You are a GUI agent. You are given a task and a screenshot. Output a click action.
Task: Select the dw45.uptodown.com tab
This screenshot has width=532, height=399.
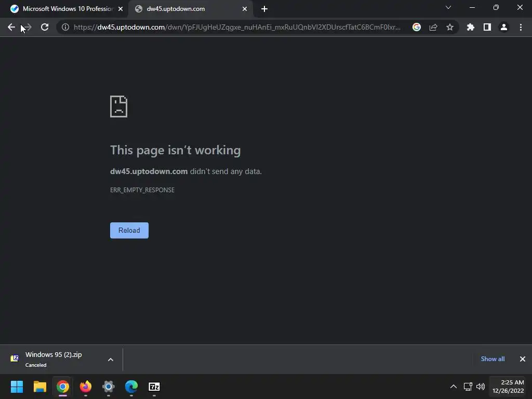191,9
